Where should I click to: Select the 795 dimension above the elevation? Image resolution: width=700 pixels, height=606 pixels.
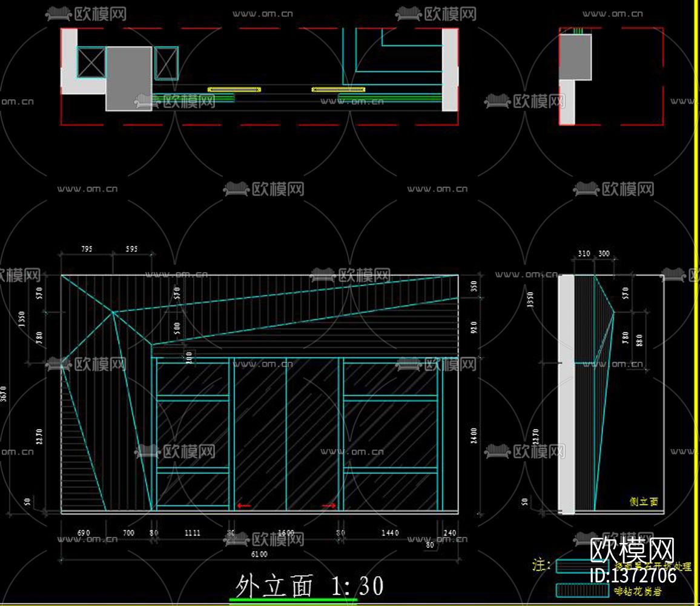[87, 249]
